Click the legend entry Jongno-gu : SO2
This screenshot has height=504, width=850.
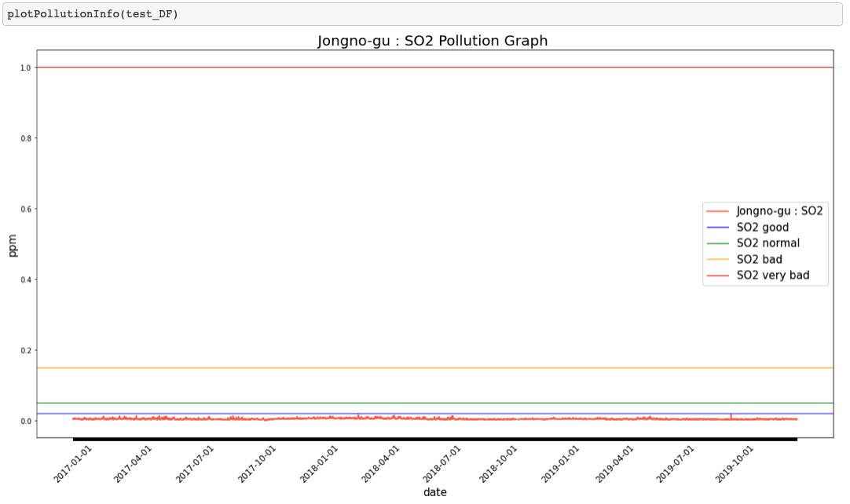coord(779,211)
